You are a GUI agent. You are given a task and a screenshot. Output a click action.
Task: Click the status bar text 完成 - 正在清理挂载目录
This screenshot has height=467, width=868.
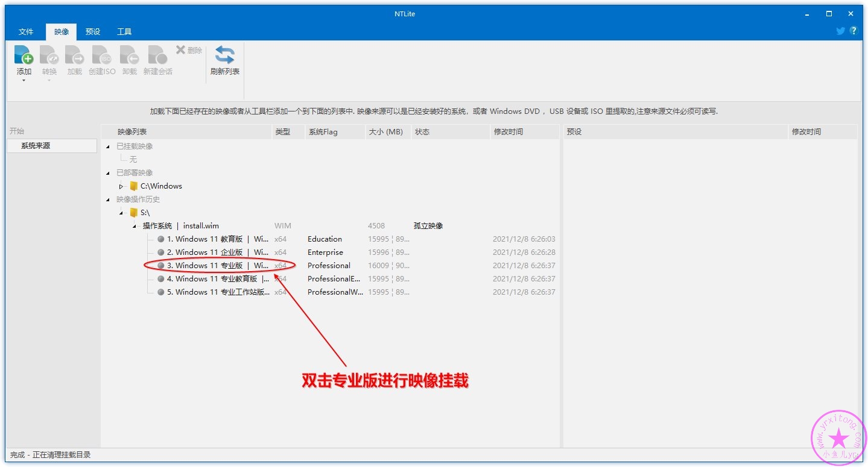[x=51, y=455]
